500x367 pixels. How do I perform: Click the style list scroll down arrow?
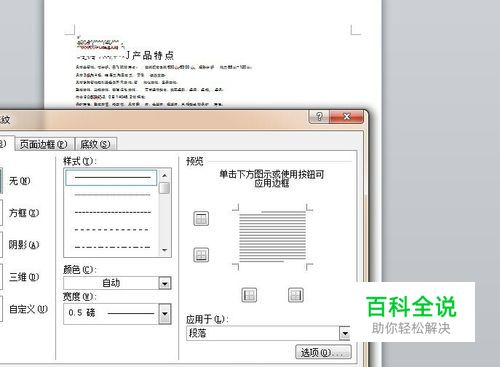[164, 250]
